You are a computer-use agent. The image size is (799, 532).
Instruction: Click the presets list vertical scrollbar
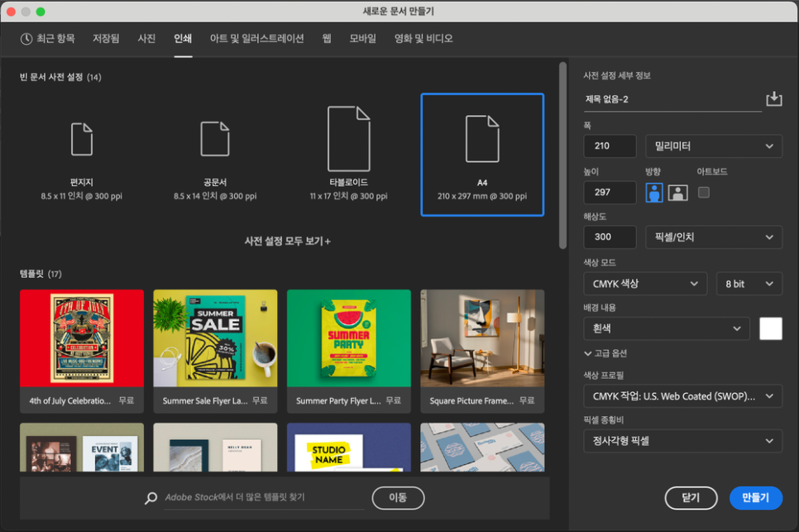coord(562,156)
